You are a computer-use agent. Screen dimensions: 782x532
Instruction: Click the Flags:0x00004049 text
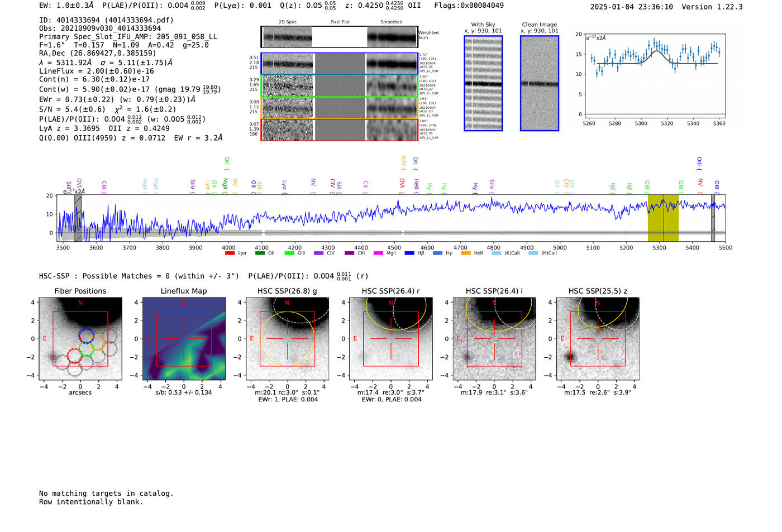point(469,6)
